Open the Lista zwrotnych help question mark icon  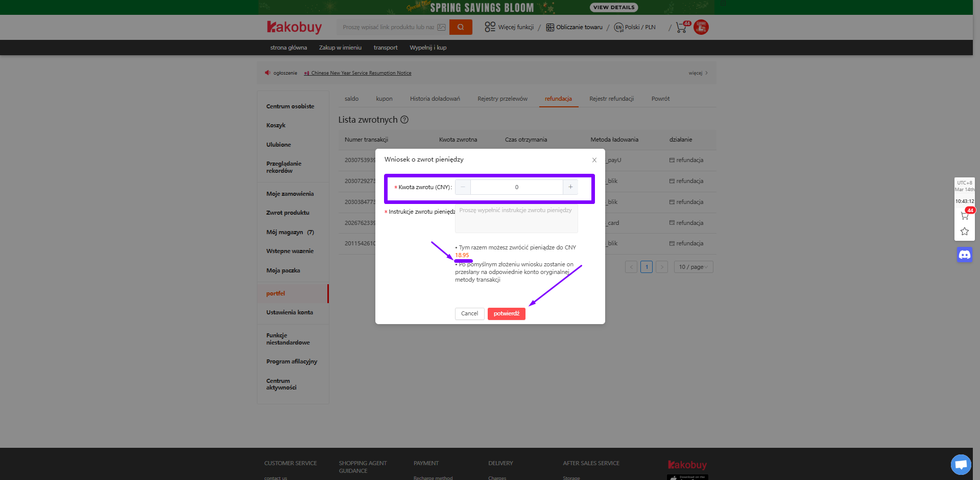(x=404, y=119)
